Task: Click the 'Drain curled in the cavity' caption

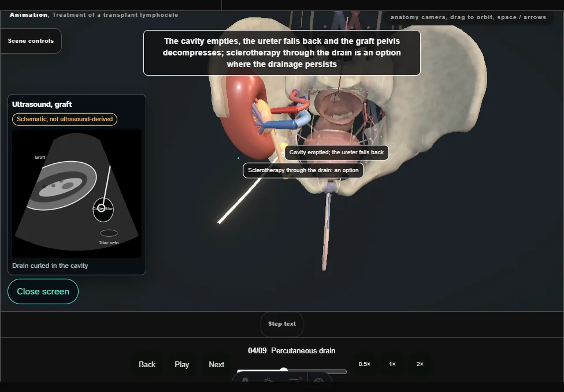Action: (50, 266)
